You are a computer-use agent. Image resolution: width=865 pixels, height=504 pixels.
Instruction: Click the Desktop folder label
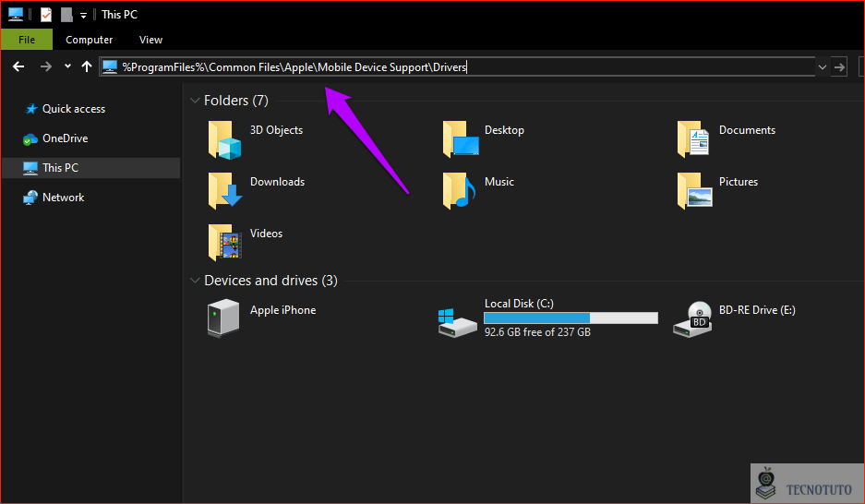[504, 130]
